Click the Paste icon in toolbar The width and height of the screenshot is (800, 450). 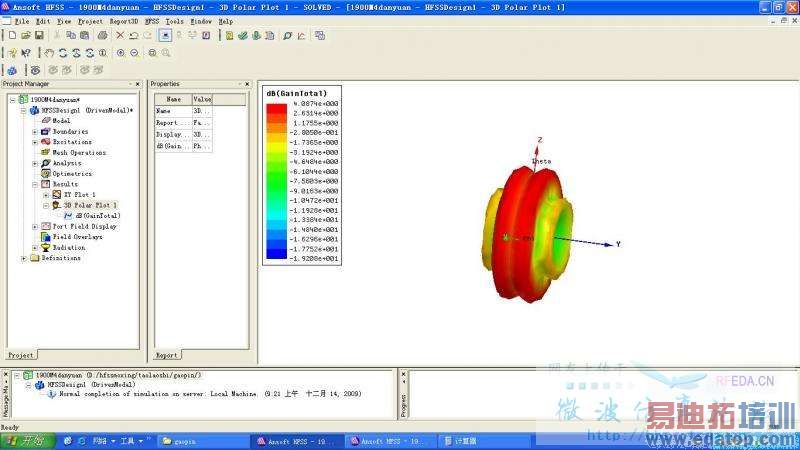click(x=85, y=35)
